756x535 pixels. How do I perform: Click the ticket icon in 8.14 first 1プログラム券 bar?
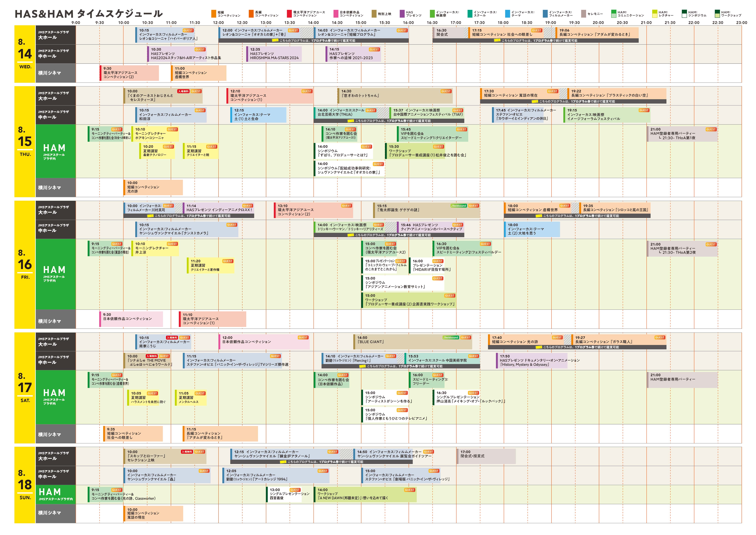[275, 41]
